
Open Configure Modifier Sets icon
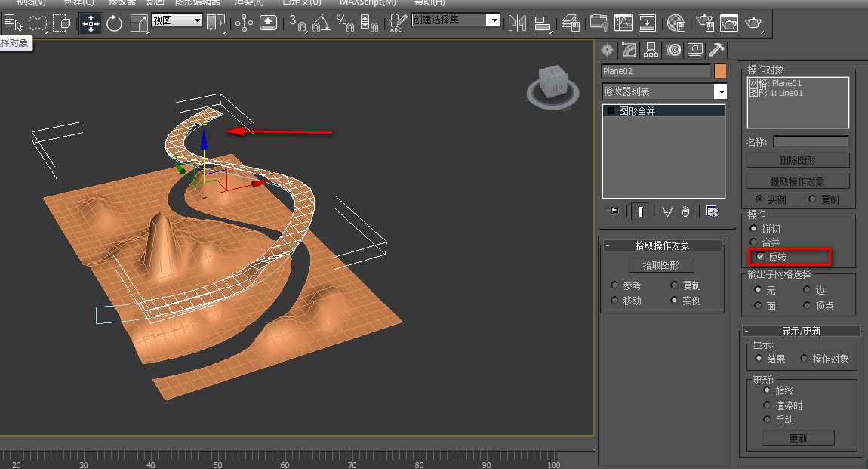click(x=712, y=211)
